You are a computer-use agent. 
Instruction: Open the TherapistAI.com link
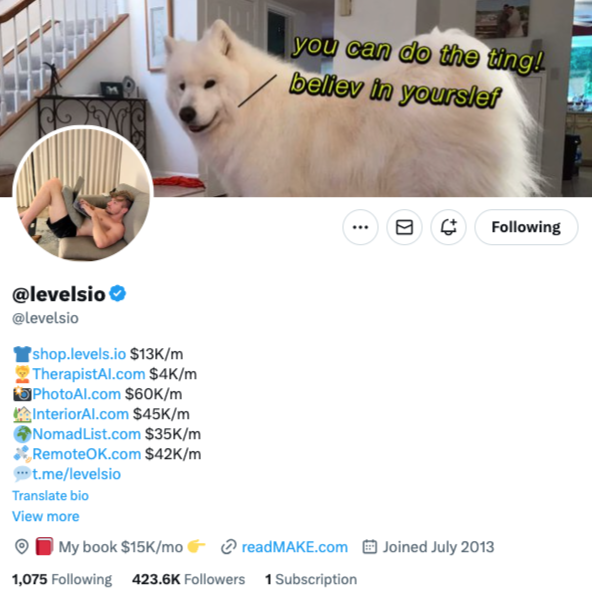tap(89, 374)
